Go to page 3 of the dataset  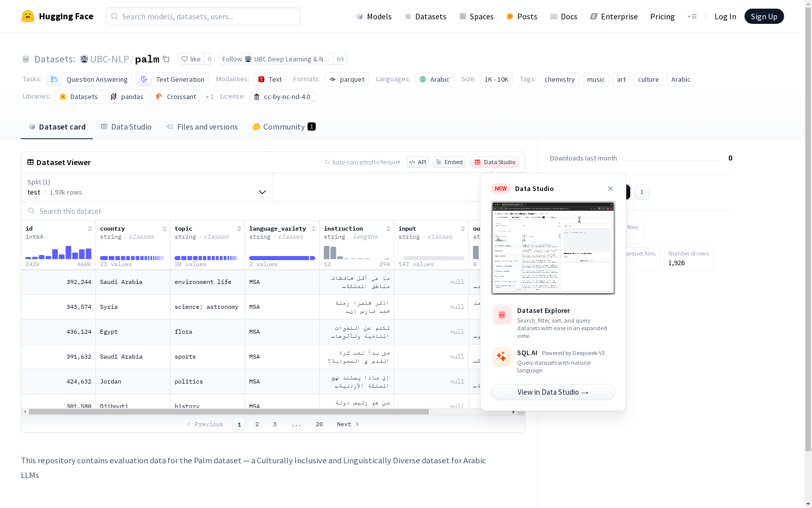(x=275, y=424)
